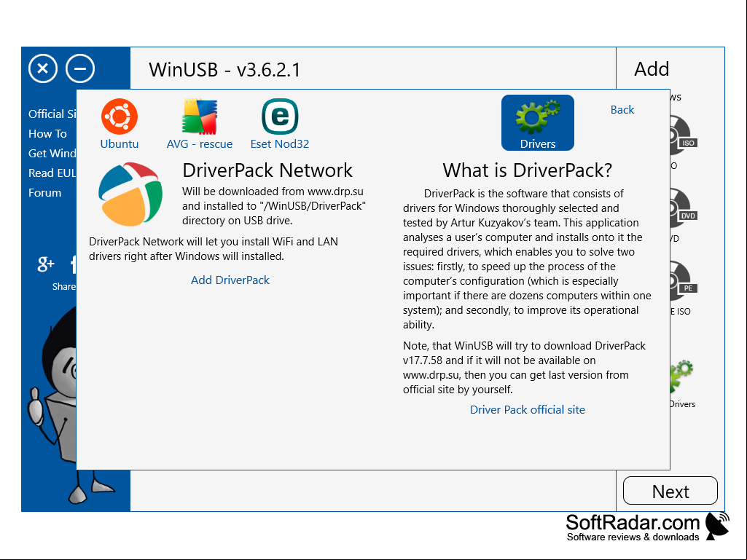747x560 pixels.
Task: Click the Add DriverPack link
Action: point(230,280)
